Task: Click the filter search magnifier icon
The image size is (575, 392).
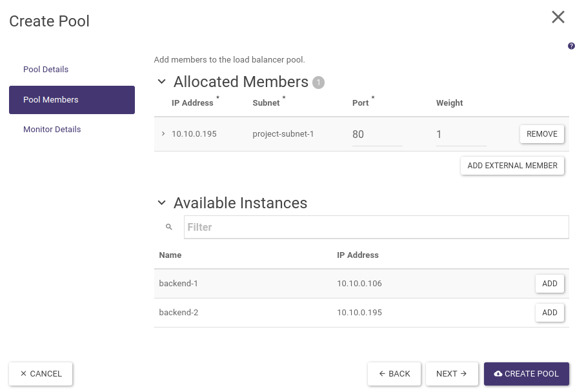Action: (x=169, y=227)
